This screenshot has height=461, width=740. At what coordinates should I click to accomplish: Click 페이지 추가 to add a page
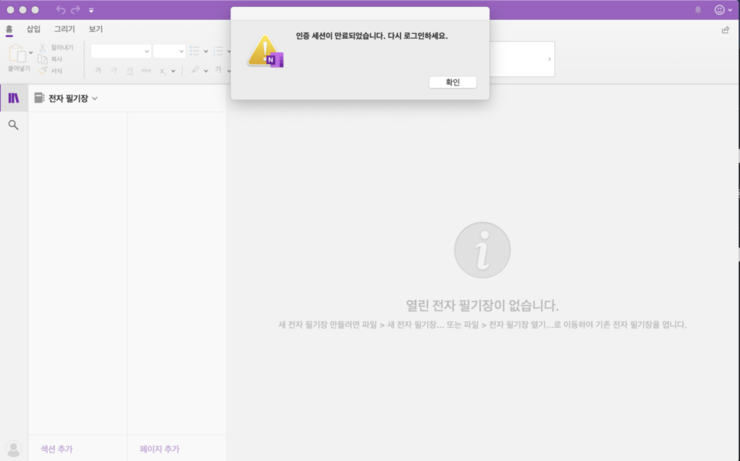click(160, 449)
